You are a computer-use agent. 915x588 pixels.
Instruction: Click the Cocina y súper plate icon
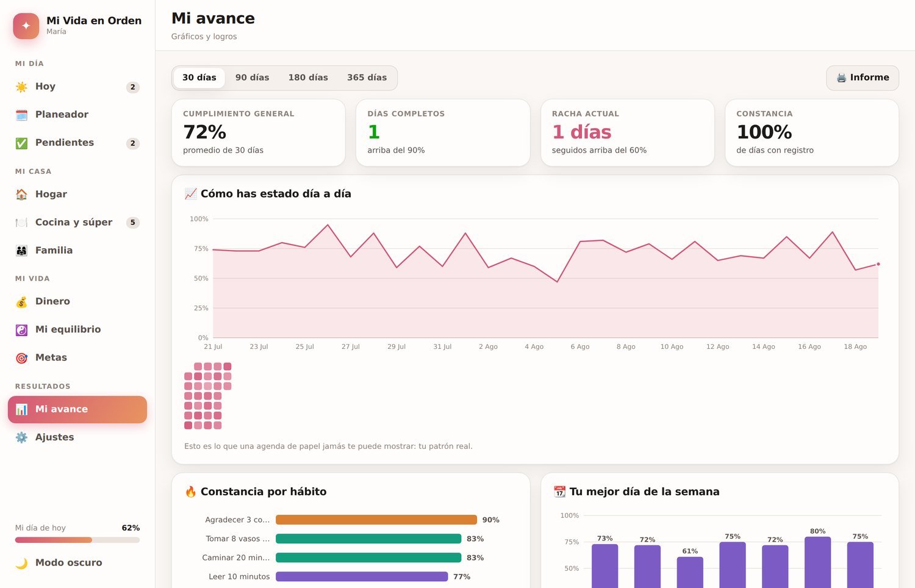[x=21, y=223]
